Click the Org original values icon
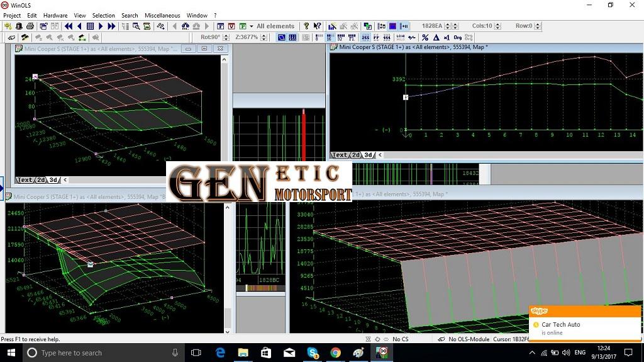Image resolution: width=644 pixels, height=362 pixels. click(x=457, y=38)
